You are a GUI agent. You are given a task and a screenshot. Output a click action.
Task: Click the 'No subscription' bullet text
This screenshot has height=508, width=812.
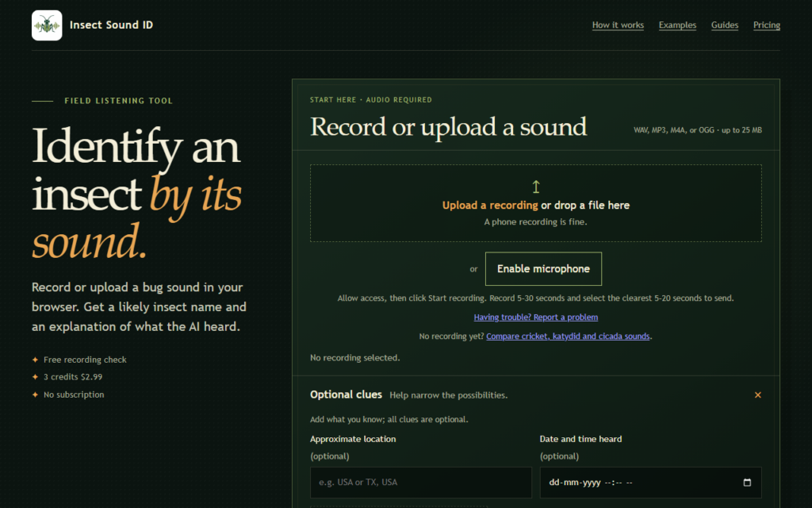click(74, 394)
